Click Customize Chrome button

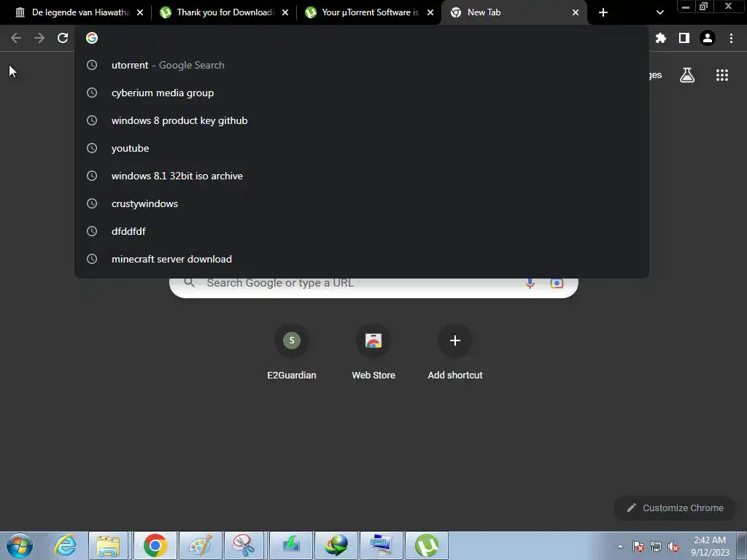pos(675,508)
